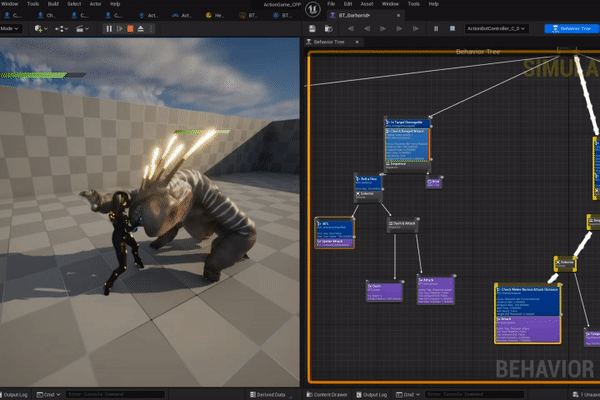Image resolution: width=600 pixels, height=400 pixels.
Task: Click Step Out debug button
Action: (x=416, y=29)
